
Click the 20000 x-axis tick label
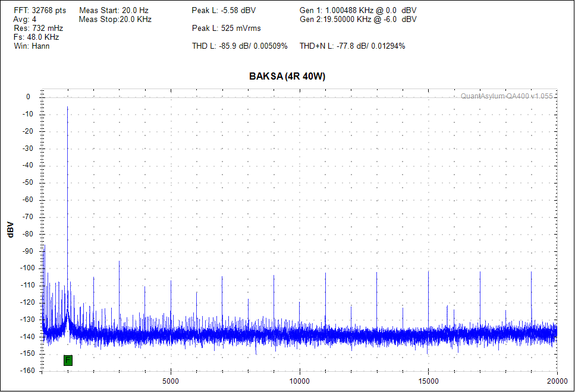tap(557, 381)
